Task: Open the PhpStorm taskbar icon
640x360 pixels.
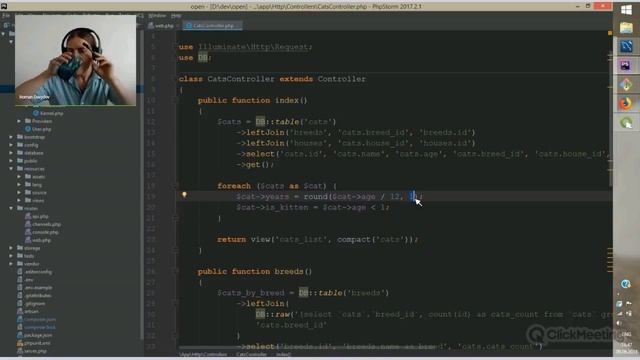Action: tap(626, 65)
